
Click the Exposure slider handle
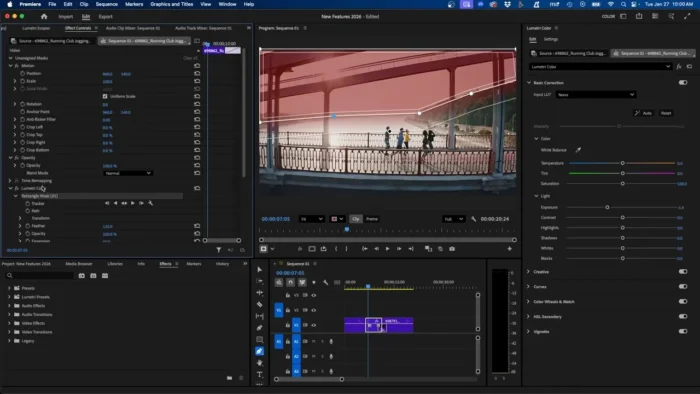click(x=607, y=207)
